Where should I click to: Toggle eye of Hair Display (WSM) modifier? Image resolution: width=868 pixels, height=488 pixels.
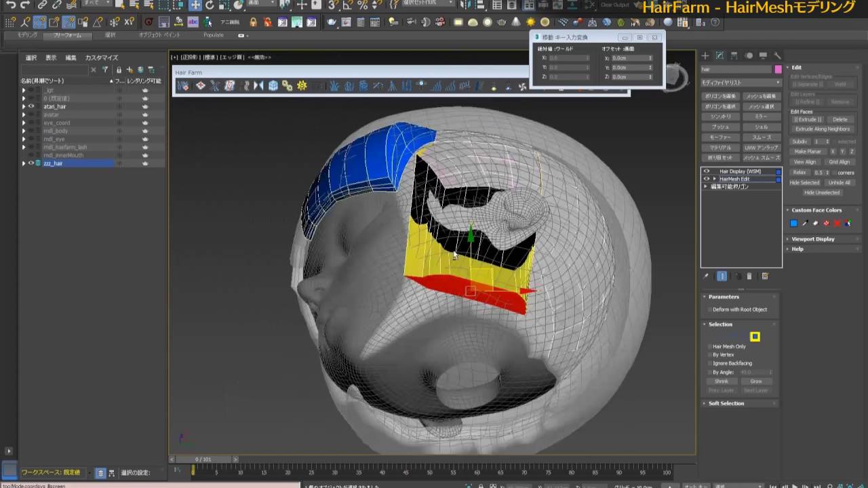(707, 171)
